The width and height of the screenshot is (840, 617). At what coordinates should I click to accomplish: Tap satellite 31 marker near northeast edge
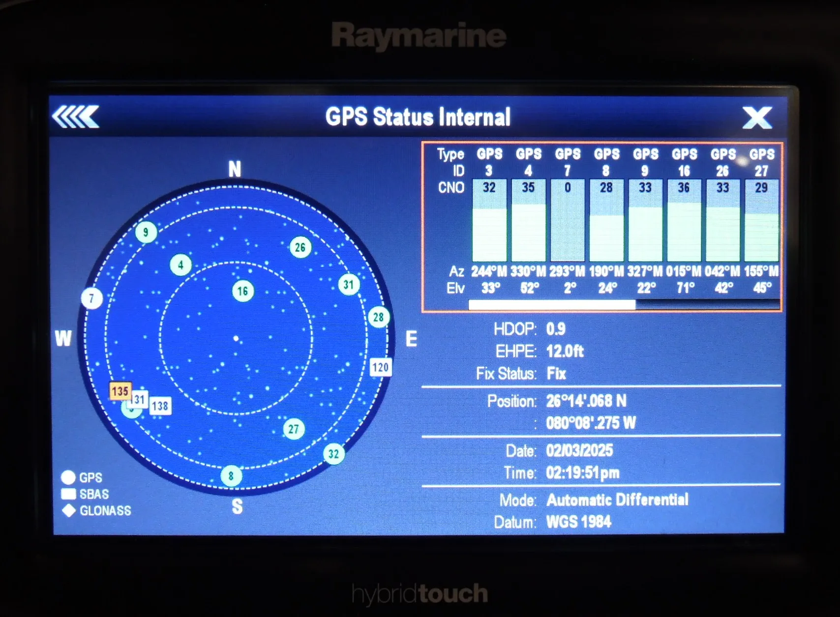tap(349, 284)
